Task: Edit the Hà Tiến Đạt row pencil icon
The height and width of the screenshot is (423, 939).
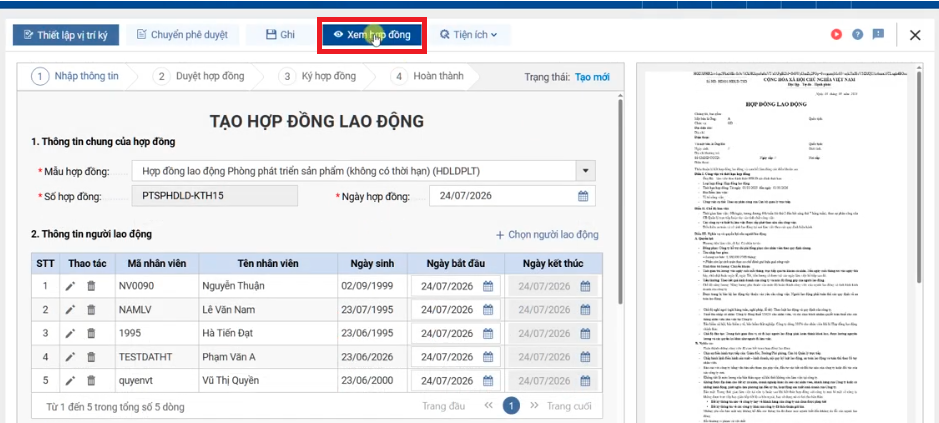Action: (x=70, y=333)
